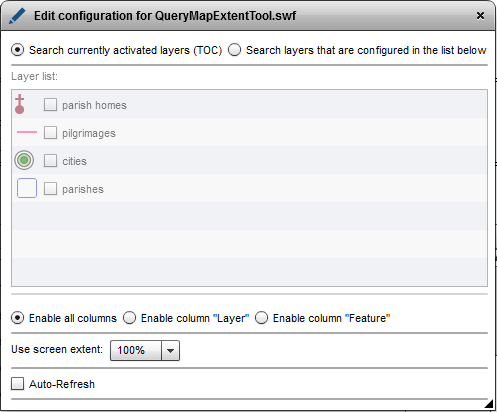Click the parish homes cross symbol icon
Image resolution: width=497 pixels, height=412 pixels.
[20, 104]
